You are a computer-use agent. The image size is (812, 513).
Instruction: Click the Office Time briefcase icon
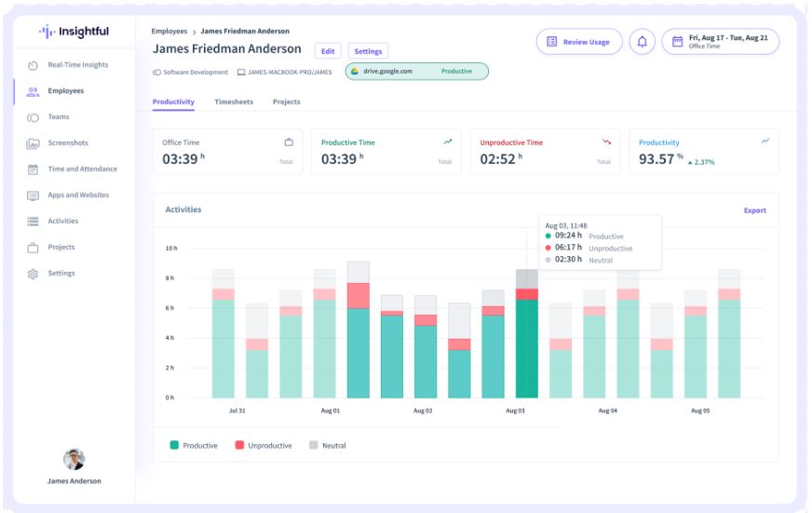point(289,142)
